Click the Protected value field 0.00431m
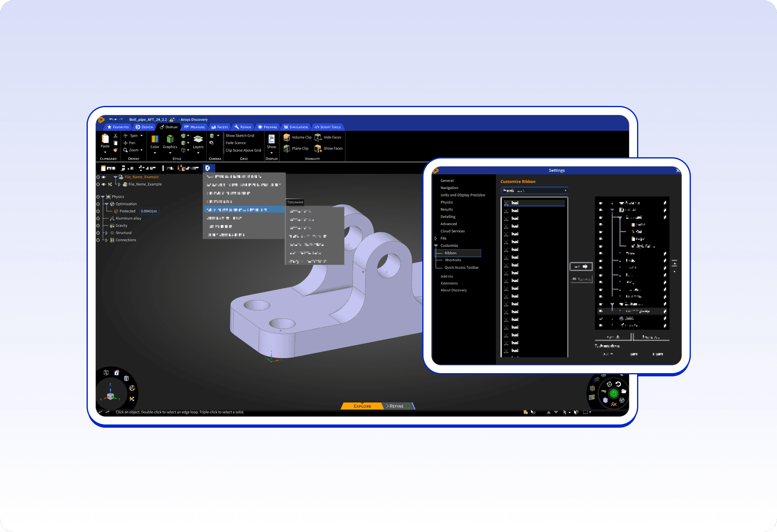This screenshot has width=777, height=532. 149,211
